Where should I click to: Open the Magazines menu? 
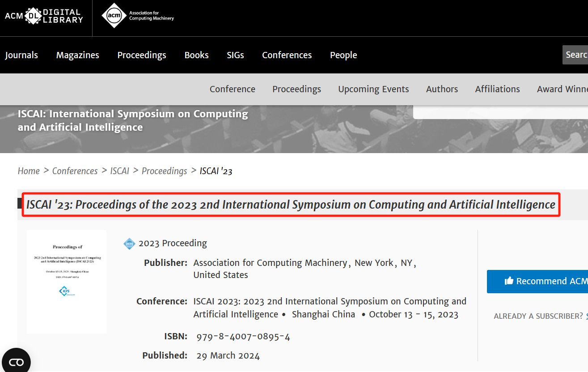(78, 55)
